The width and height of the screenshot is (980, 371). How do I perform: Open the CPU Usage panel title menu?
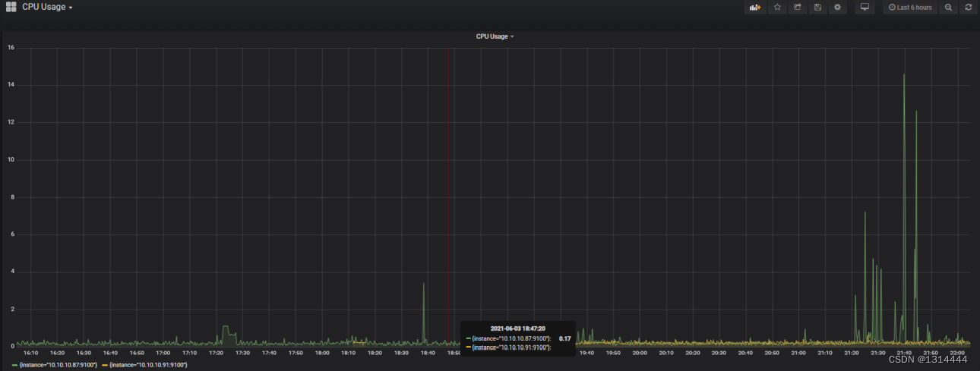click(495, 36)
